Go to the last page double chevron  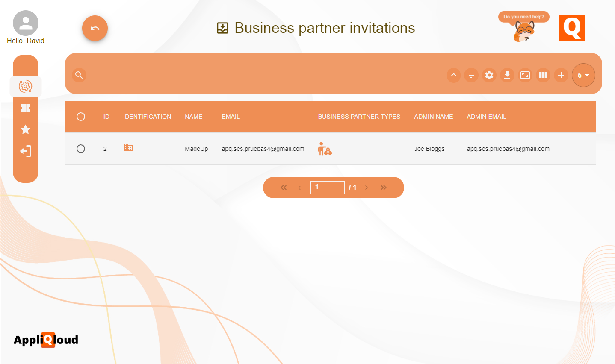pyautogui.click(x=384, y=188)
